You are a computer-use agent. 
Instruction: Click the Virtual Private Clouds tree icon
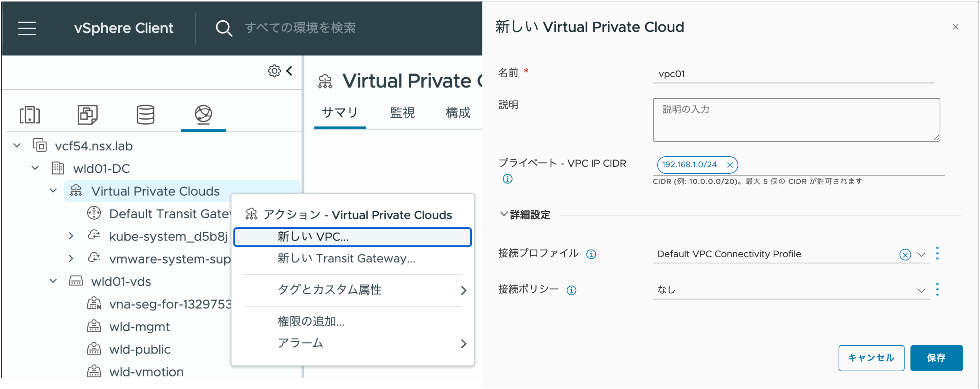click(76, 190)
